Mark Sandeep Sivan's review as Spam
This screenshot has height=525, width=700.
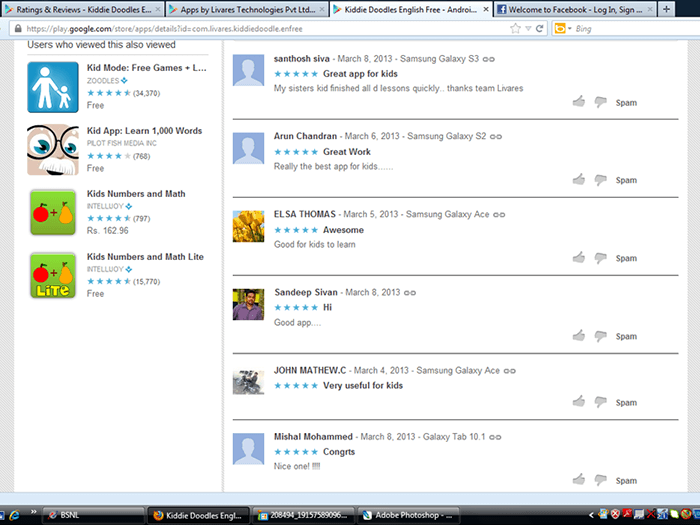coord(626,337)
